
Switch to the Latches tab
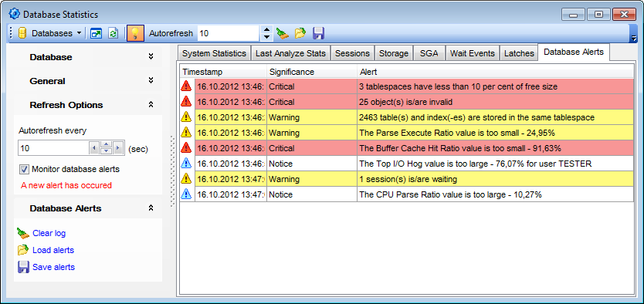(519, 53)
